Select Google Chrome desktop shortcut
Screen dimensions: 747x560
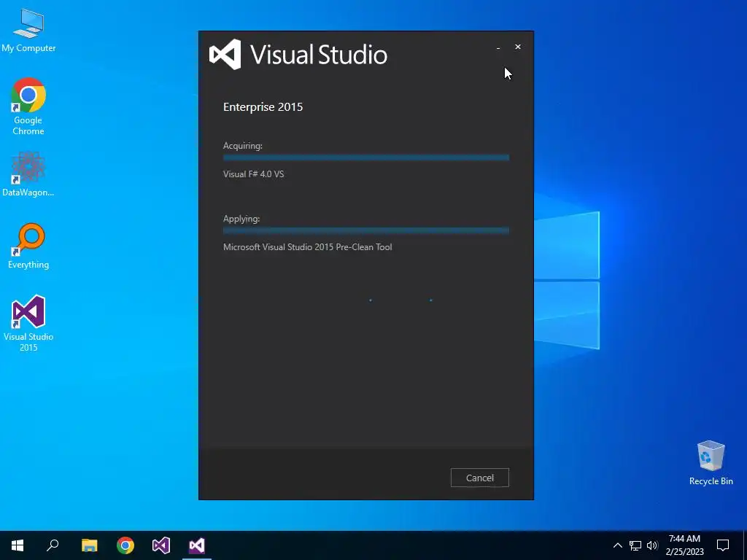(x=28, y=106)
